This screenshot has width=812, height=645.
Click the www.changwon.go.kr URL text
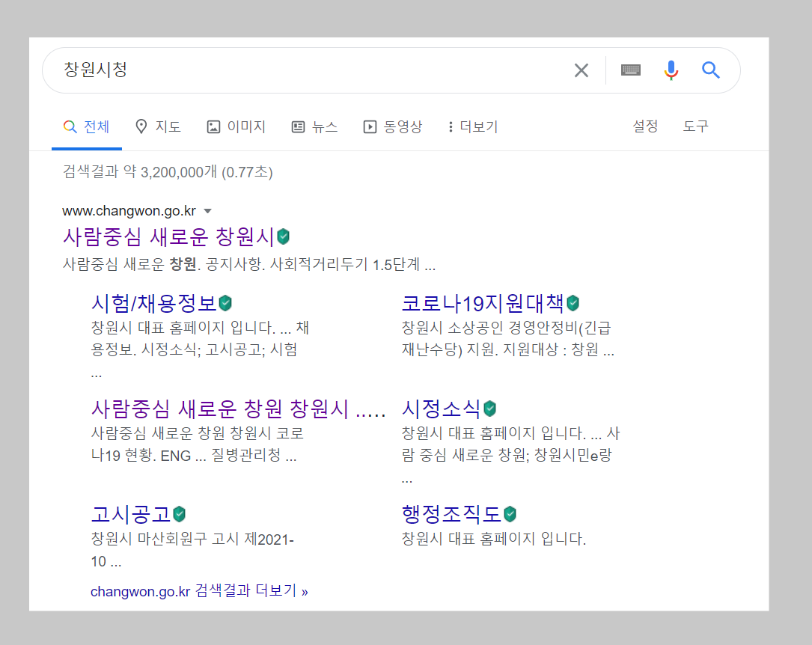click(x=129, y=211)
